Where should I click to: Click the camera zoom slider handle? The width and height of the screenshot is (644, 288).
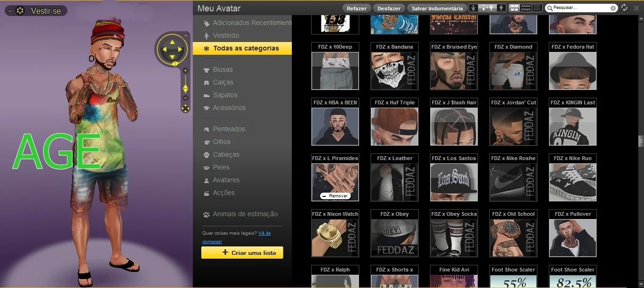[x=185, y=88]
